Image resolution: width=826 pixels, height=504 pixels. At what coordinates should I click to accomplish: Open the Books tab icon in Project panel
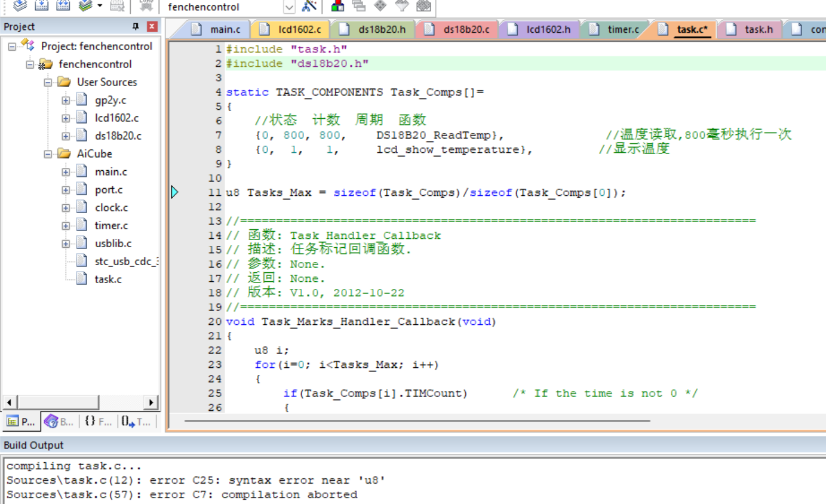59,422
